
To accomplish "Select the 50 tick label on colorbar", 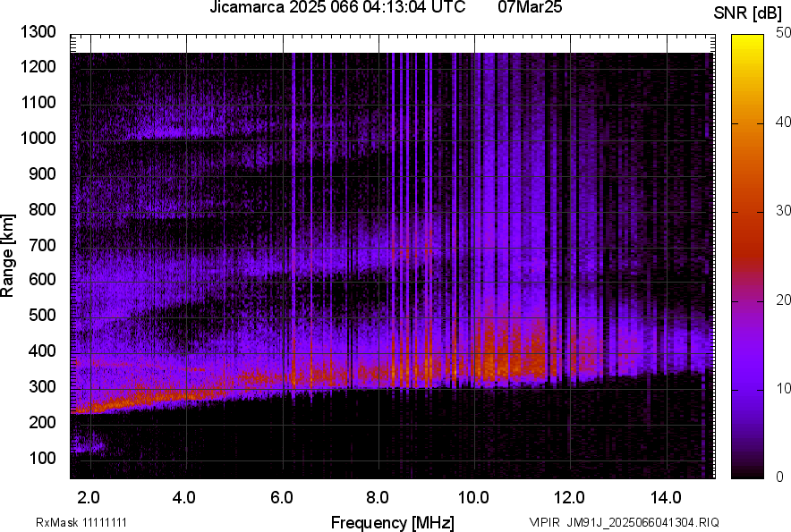I will pyautogui.click(x=783, y=33).
